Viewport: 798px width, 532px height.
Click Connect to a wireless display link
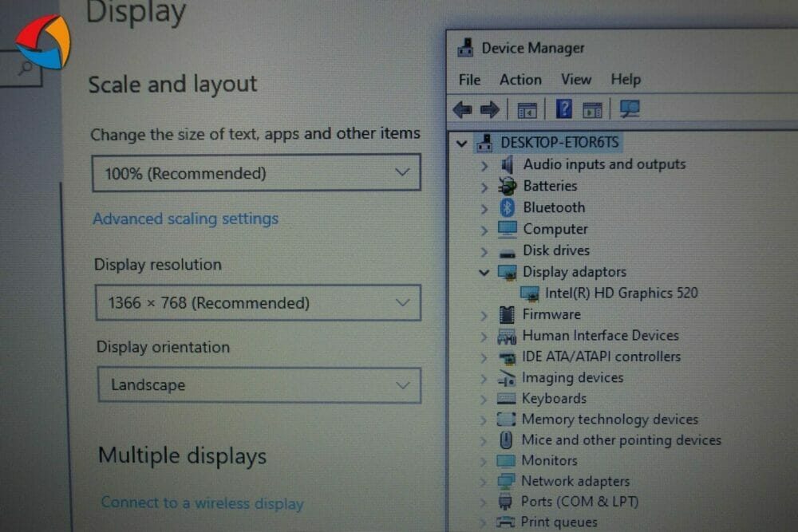[203, 503]
